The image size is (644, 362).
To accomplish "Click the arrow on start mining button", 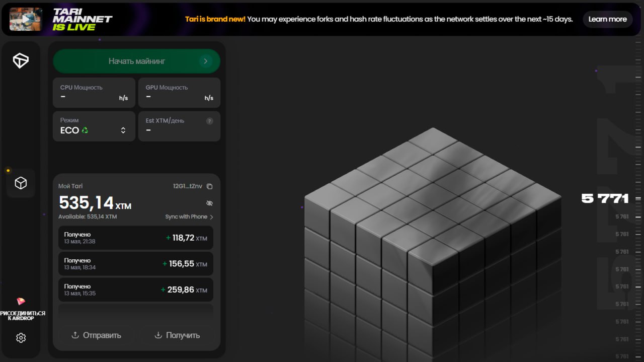I will click(205, 61).
